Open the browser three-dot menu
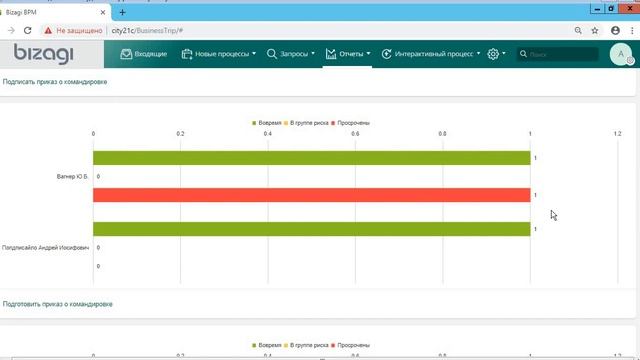640x360 pixels. pyautogui.click(x=632, y=30)
